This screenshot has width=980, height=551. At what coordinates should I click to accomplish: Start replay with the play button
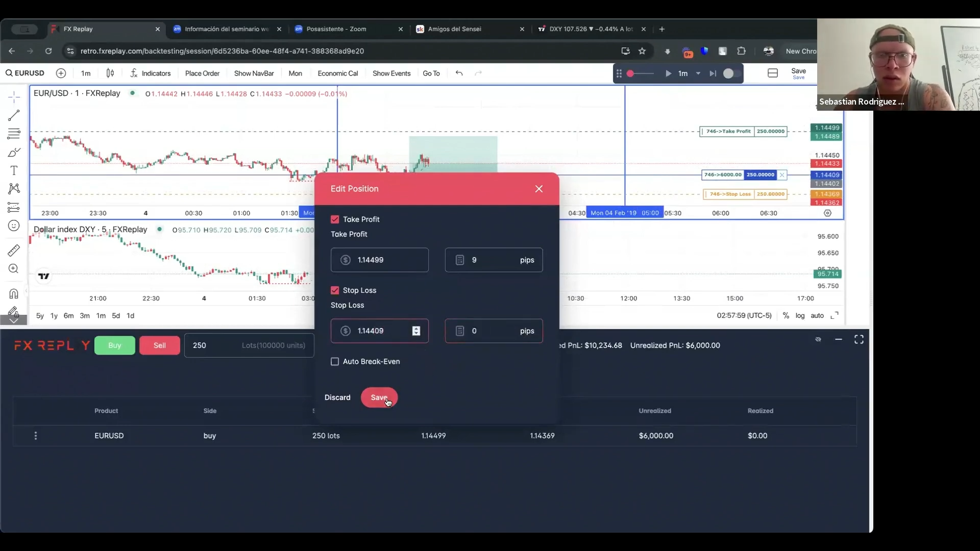[668, 73]
